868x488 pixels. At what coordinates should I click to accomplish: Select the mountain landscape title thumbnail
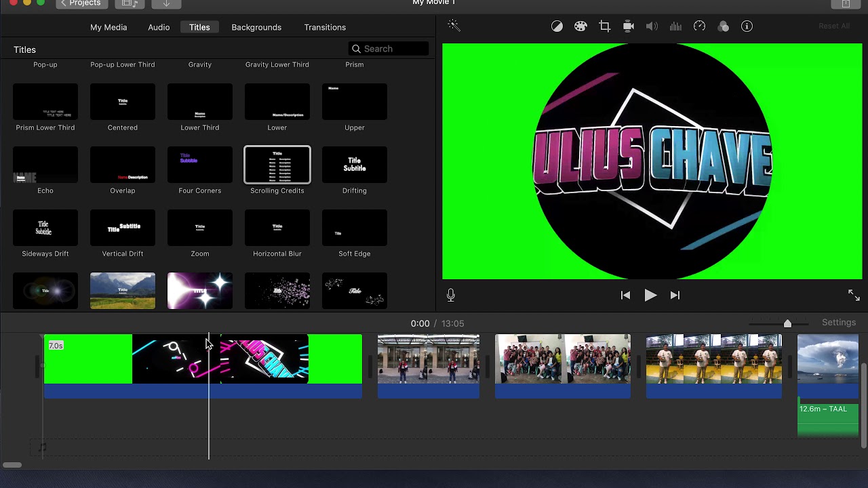pyautogui.click(x=123, y=291)
